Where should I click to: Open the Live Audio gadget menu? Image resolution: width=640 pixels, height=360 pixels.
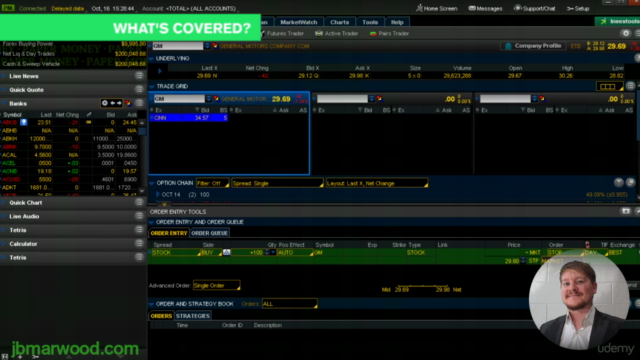pyautogui.click(x=139, y=216)
